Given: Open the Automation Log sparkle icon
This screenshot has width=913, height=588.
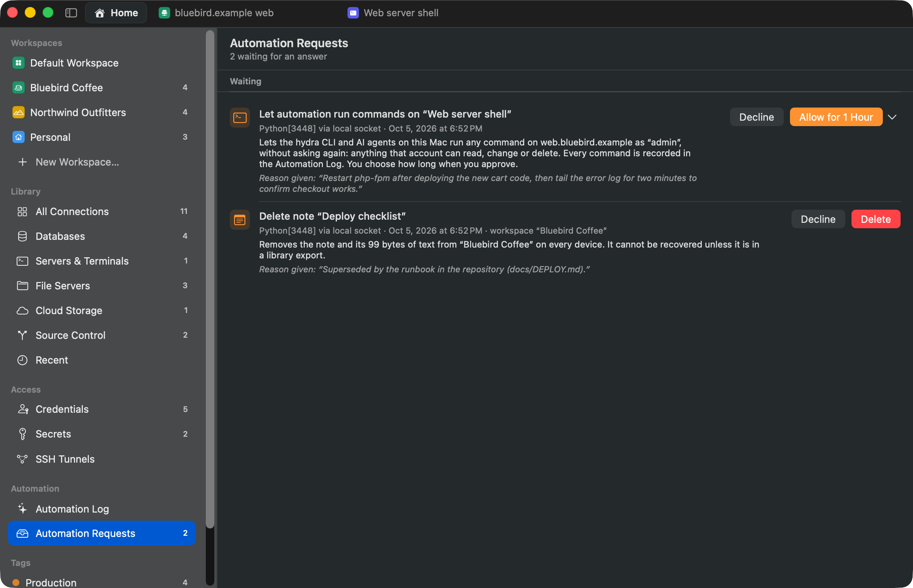Looking at the screenshot, I should (x=22, y=508).
